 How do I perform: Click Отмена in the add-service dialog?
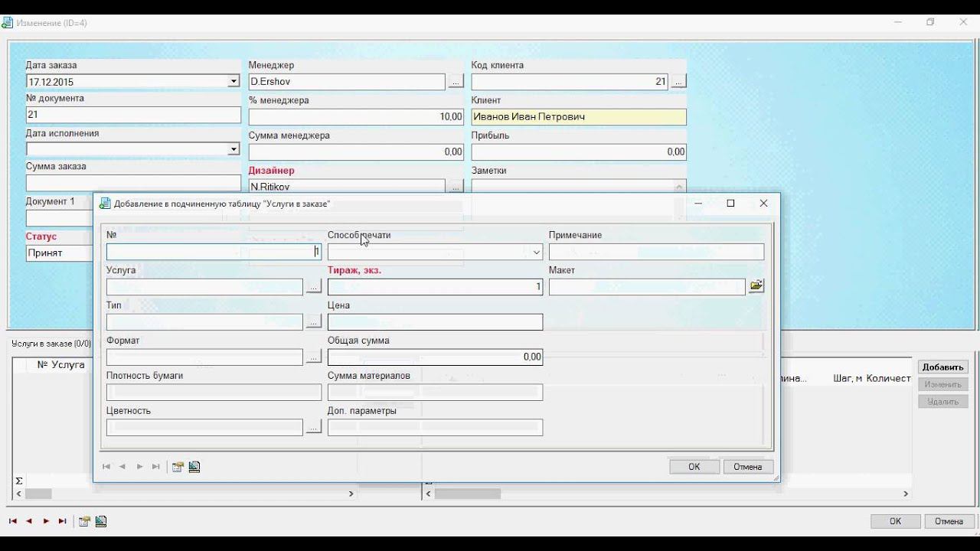tap(747, 467)
